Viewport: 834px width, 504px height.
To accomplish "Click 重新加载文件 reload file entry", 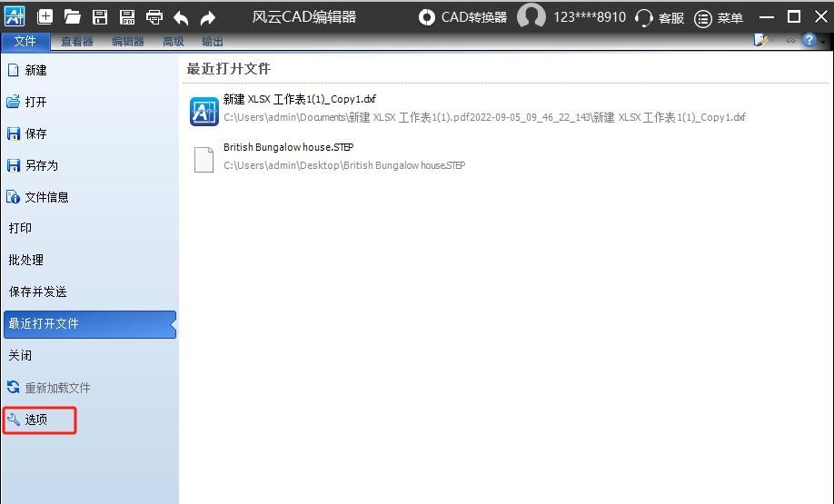I will tap(48, 388).
